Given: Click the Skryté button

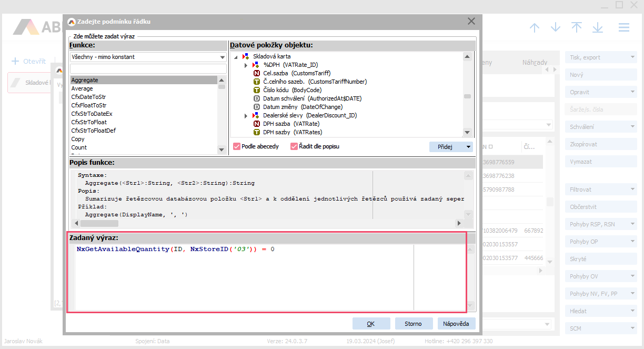Looking at the screenshot, I should click(x=602, y=259).
